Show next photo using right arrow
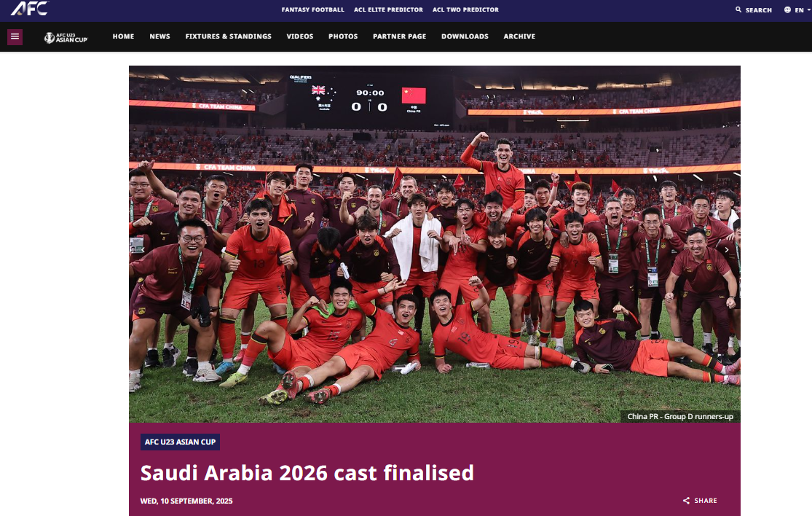812x516 pixels. point(727,250)
